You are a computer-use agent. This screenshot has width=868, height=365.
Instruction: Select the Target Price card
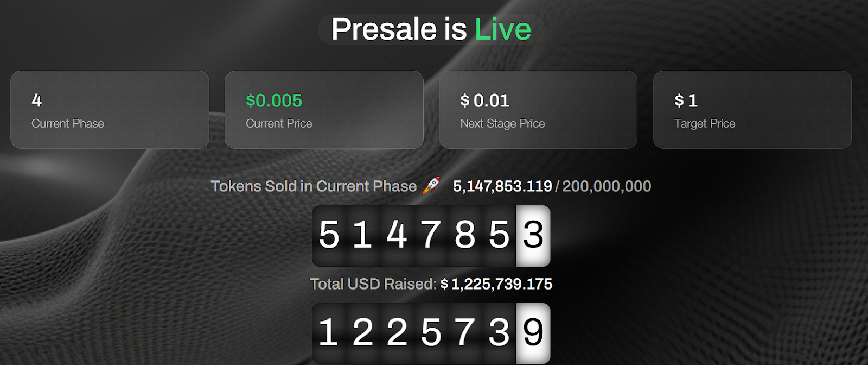coord(752,110)
